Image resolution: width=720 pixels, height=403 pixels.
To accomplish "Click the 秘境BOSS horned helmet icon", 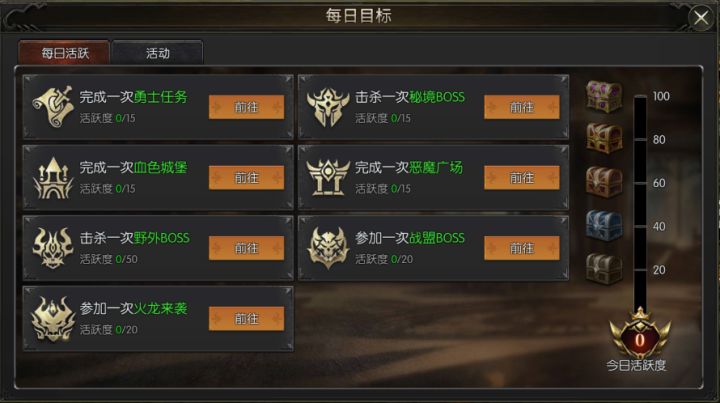I will point(328,107).
